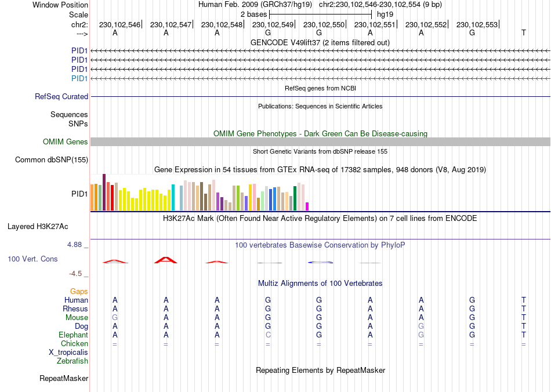Screen dimensions: 551x392
Task: Click the tallest dark magenta GTEx expression bar
Action: click(104, 192)
